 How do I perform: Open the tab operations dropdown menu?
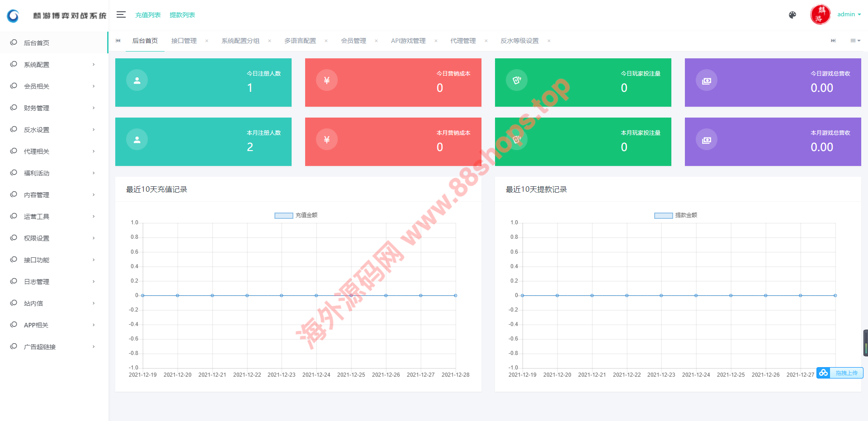coord(855,41)
